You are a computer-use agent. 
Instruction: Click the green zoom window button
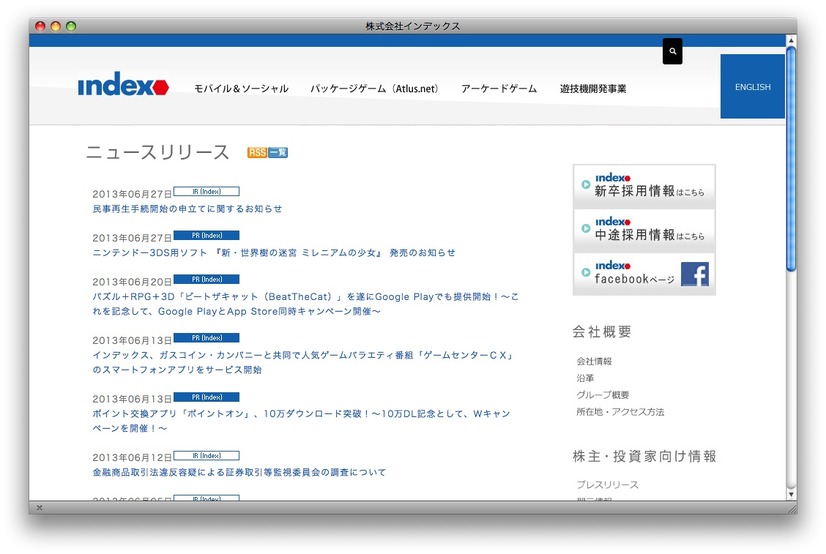pos(71,26)
